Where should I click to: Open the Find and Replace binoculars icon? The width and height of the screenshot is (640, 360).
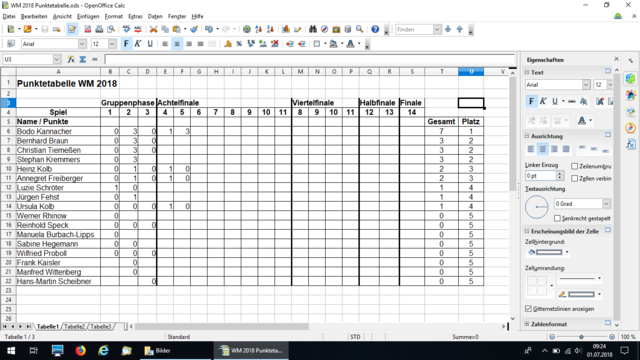click(x=313, y=29)
